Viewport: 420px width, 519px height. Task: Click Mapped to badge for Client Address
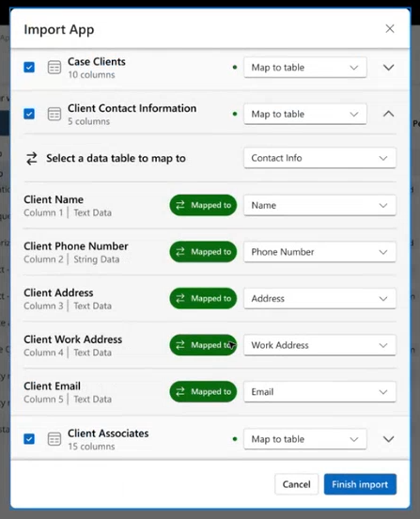203,299
